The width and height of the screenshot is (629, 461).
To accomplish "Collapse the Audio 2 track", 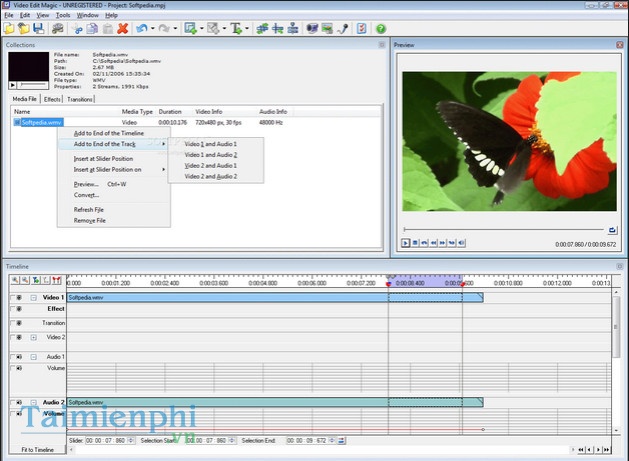I will tap(34, 402).
